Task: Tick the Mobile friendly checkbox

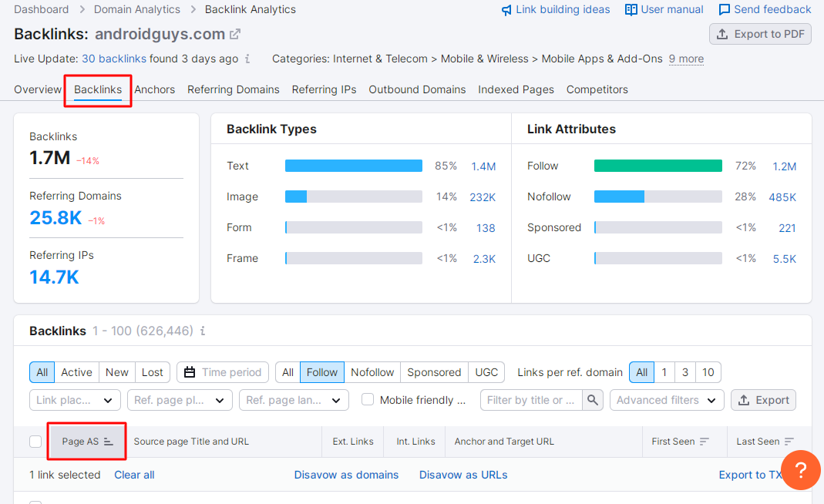Action: 368,400
